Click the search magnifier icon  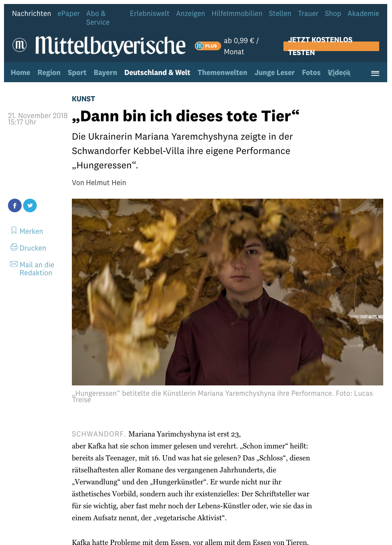click(332, 73)
